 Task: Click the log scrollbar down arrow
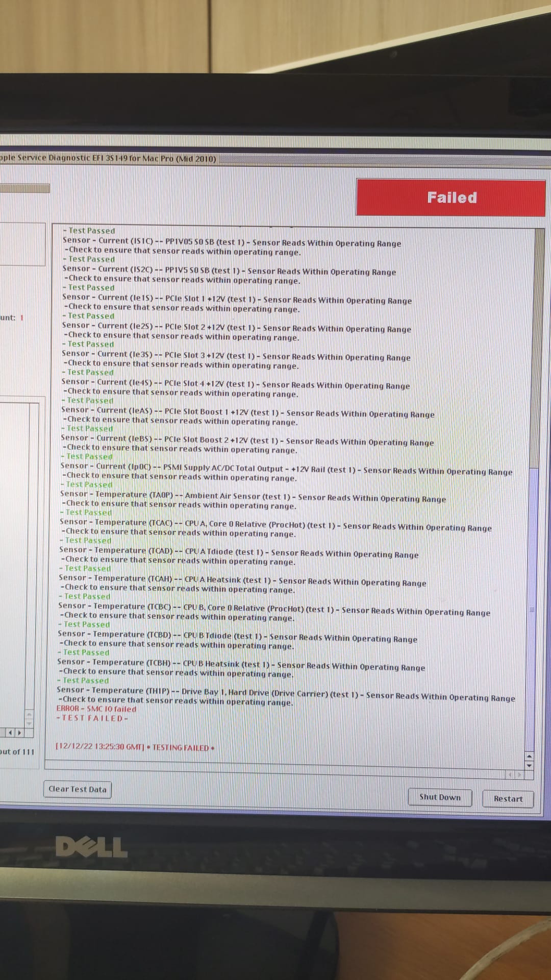coord(529,765)
